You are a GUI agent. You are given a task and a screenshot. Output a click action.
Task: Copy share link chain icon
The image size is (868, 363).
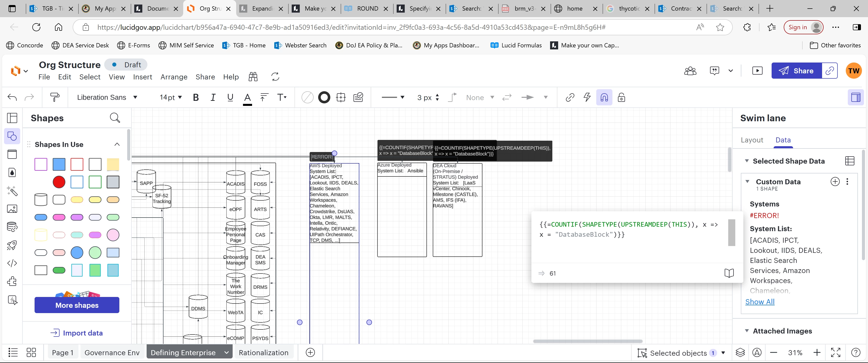(830, 71)
